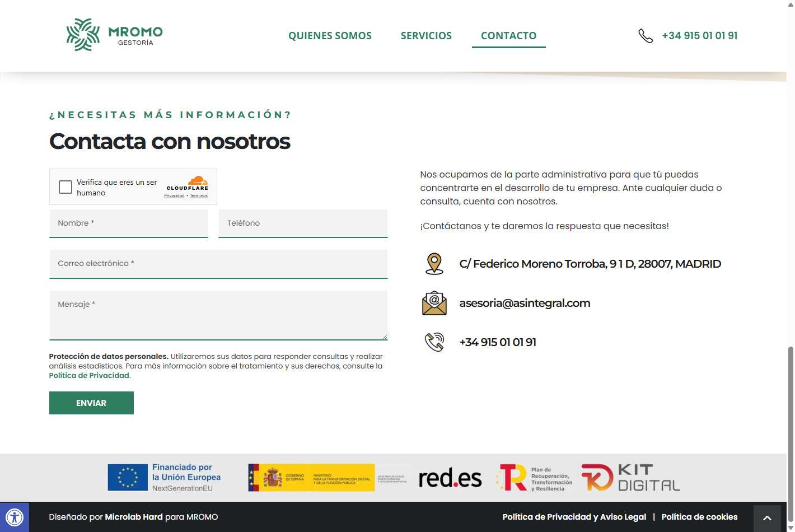Select the Contacto menu item
Image resolution: width=795 pixels, height=532 pixels.
click(x=508, y=36)
